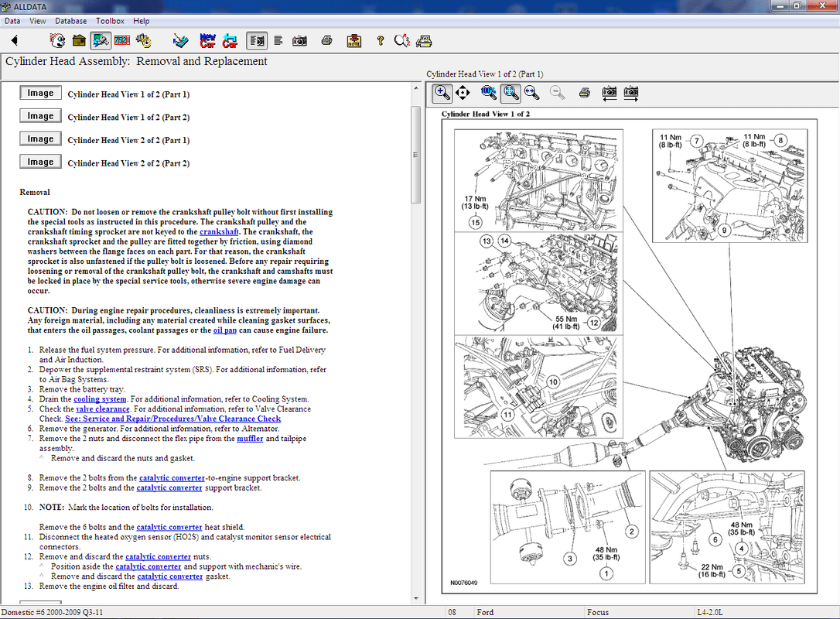
Task: Toggle the text-with-image split layout icon
Action: (257, 41)
